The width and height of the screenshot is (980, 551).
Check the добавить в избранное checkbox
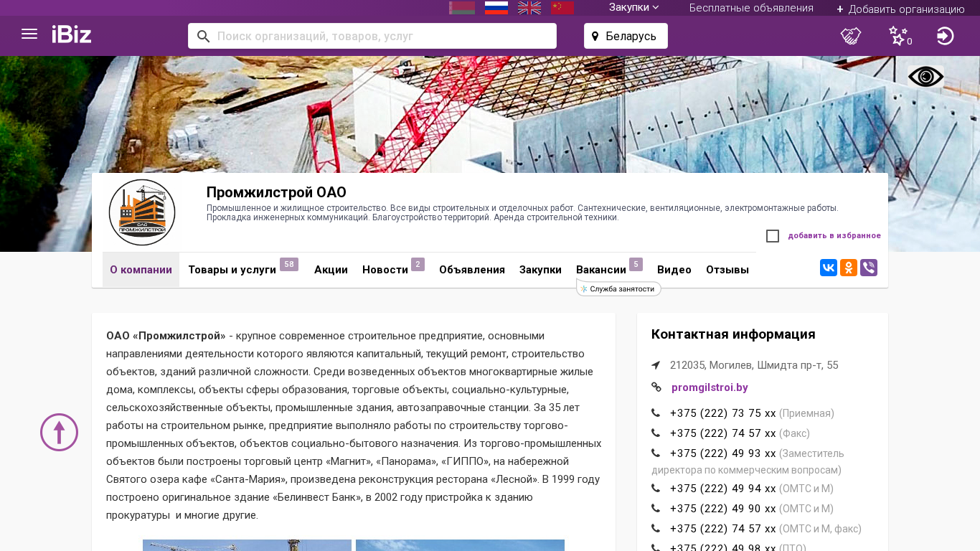click(773, 236)
